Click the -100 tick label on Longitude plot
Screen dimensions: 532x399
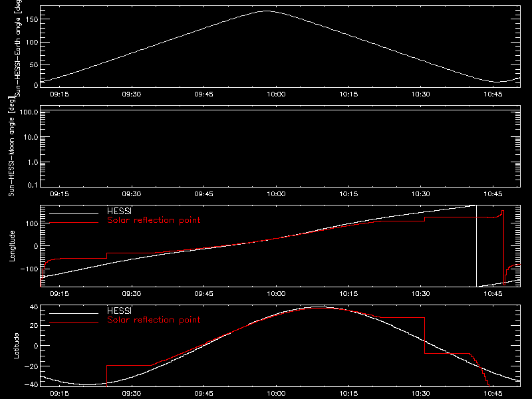click(29, 269)
